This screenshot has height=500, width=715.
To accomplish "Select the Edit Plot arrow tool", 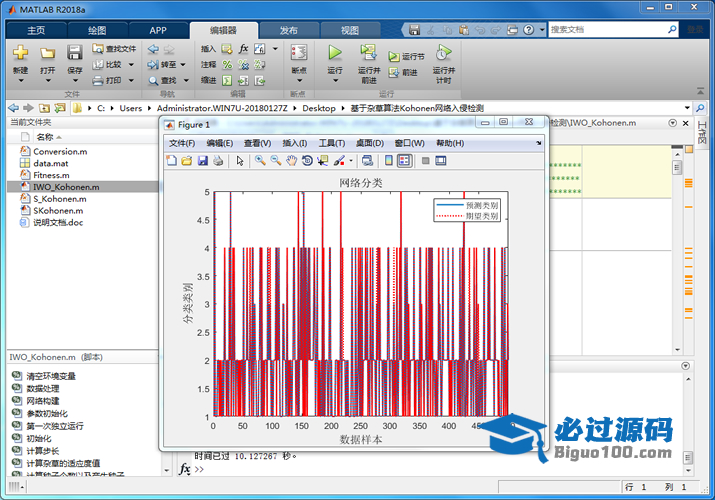I will 240,160.
